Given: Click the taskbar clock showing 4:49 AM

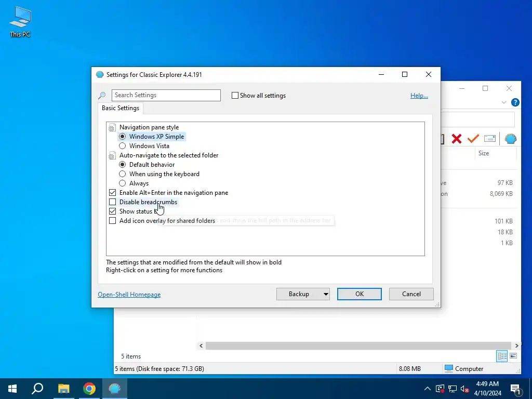Looking at the screenshot, I should [487, 389].
